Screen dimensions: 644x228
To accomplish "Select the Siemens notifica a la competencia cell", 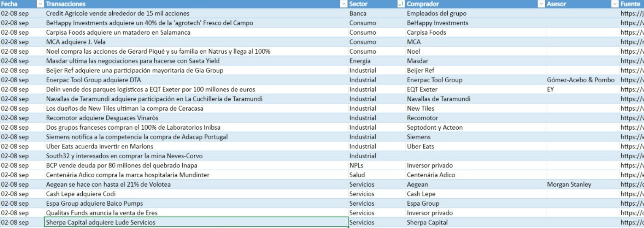I will pyautogui.click(x=196, y=137).
